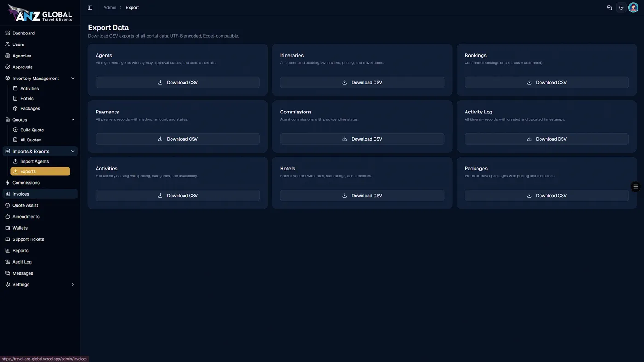Download CSV for Packages card
This screenshot has height=362, width=644.
546,195
